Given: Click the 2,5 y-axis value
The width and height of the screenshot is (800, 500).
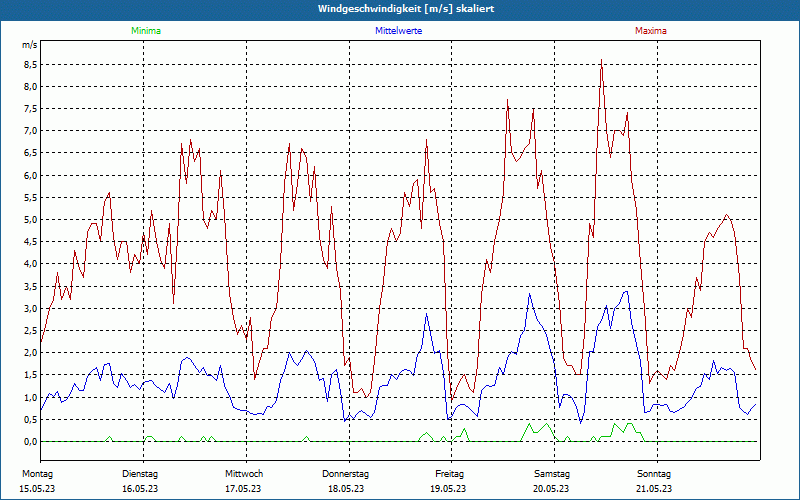Looking at the screenshot, I should tap(31, 331).
